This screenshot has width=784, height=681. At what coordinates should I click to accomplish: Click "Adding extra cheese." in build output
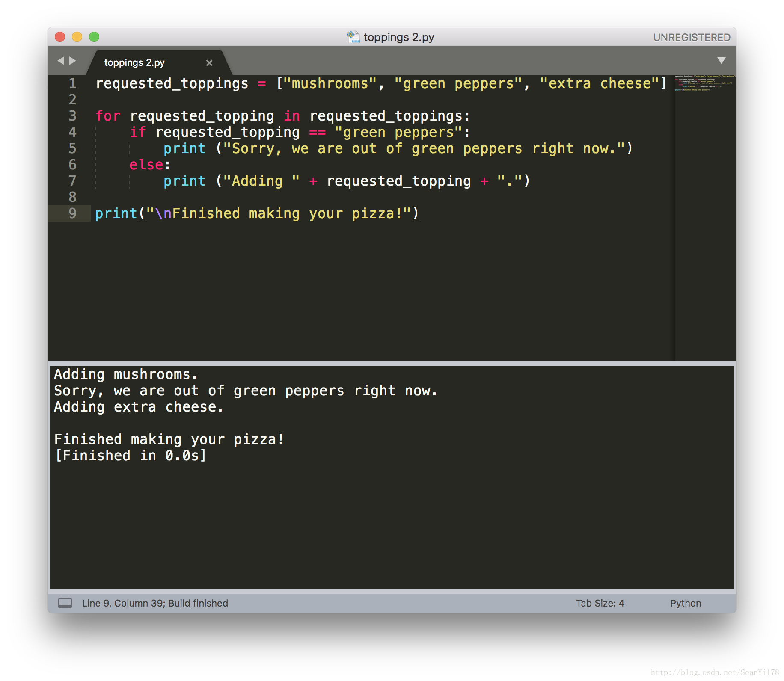point(139,407)
